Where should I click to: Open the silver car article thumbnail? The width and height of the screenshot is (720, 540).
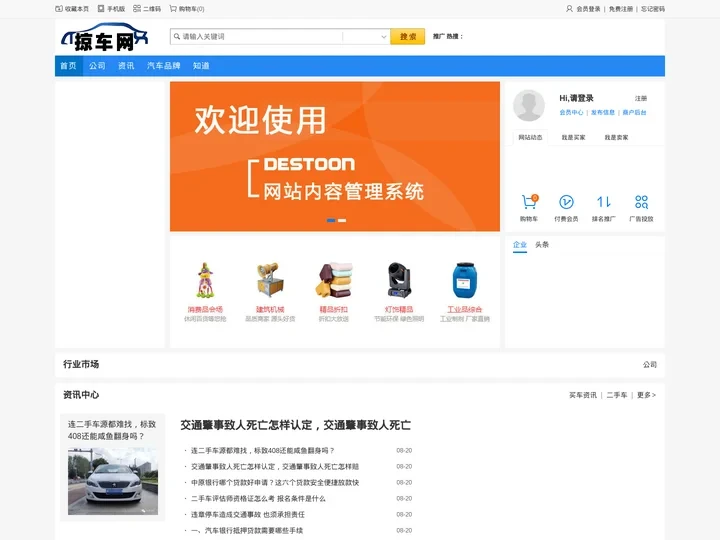tap(113, 481)
